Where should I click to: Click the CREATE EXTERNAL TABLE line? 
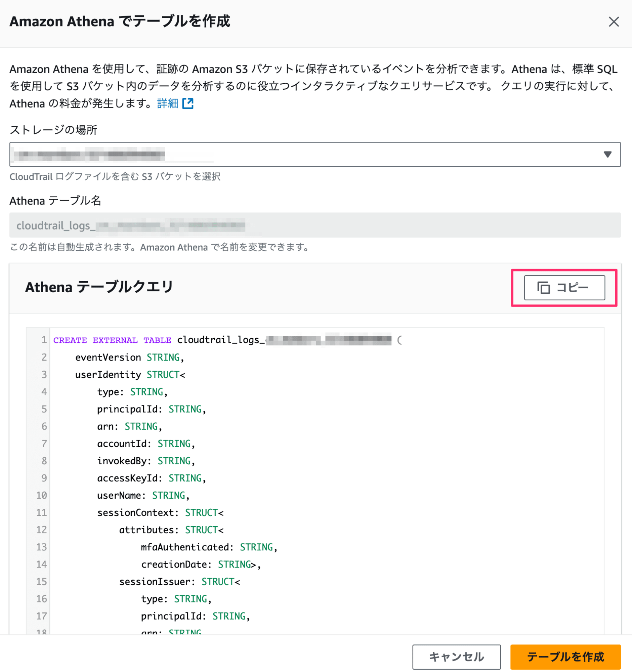pos(227,340)
